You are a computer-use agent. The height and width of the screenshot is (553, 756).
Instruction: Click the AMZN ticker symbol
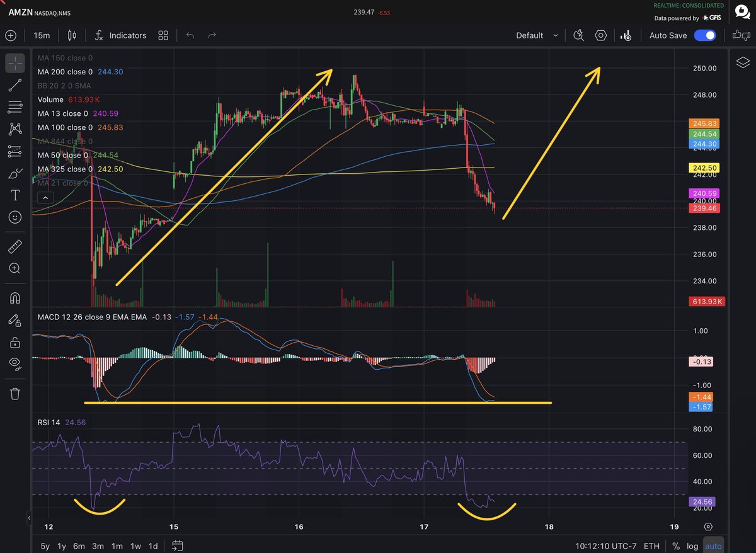click(x=21, y=11)
